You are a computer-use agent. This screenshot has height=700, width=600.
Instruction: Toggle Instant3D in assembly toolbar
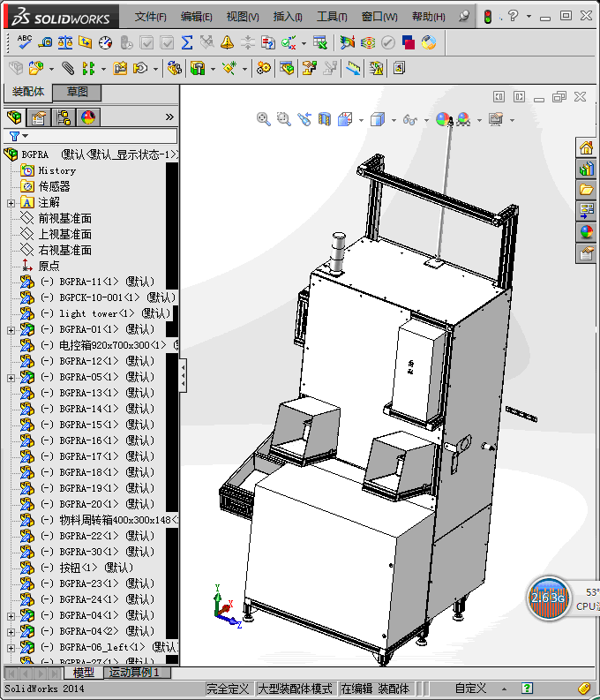coord(353,68)
